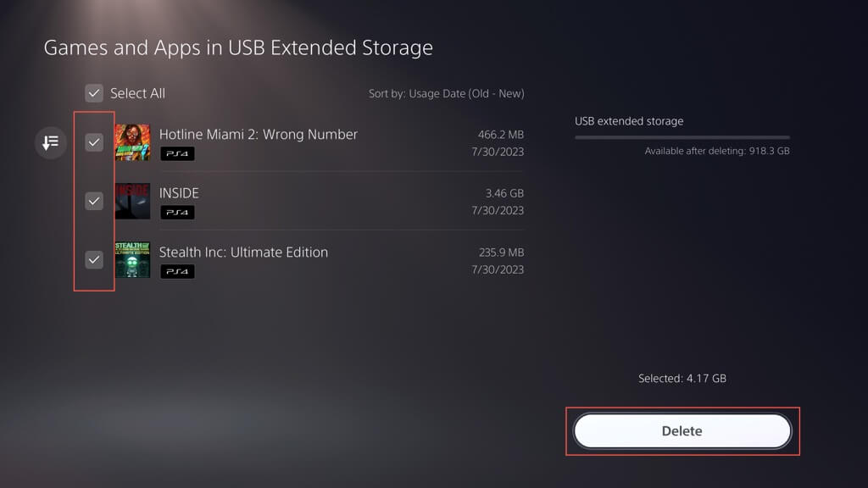868x488 pixels.
Task: Uncheck the INSIDE game checkbox
Action: point(94,201)
